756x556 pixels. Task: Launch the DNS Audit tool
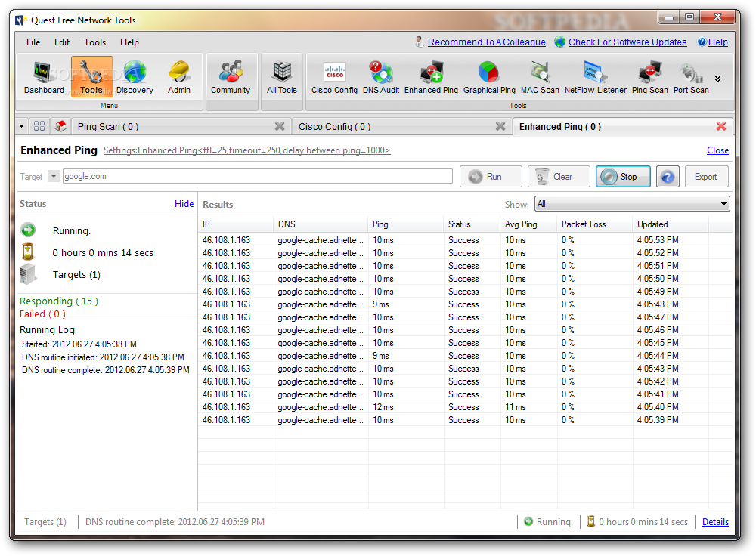click(381, 77)
